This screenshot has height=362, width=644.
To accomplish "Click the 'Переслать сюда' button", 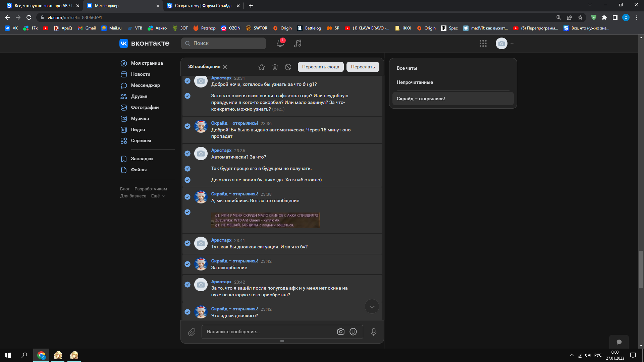I will coord(320,67).
